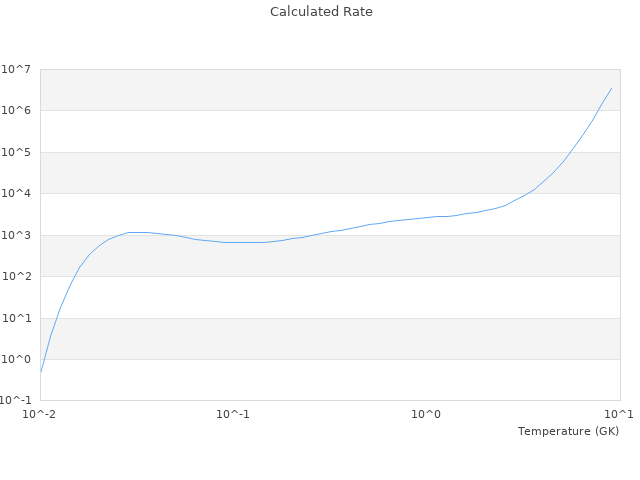Select the 10^6 y-axis tick label
Screen dimensions: 640x480
click(x=17, y=111)
